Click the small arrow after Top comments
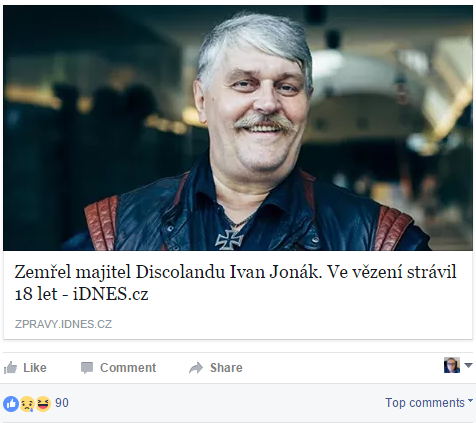 coord(470,400)
